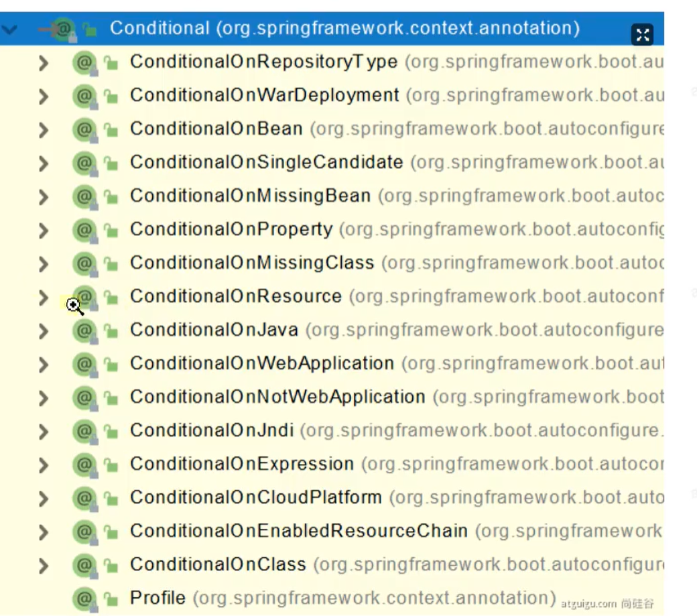Select the Conditional root row text
This screenshot has height=616, width=697.
click(345, 28)
